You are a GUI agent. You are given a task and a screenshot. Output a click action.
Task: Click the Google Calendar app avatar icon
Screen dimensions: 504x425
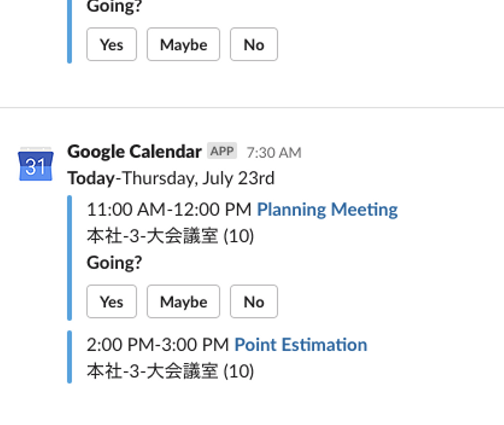pos(35,165)
